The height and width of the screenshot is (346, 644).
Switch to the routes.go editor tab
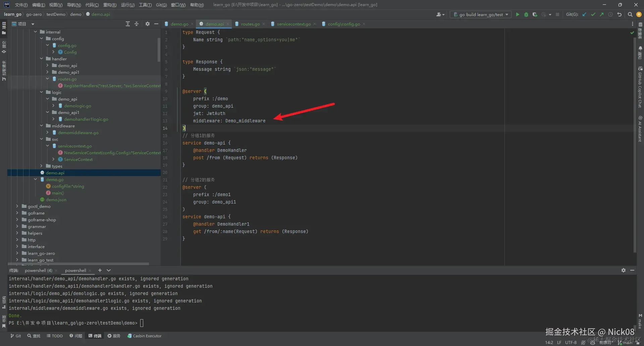tap(250, 24)
